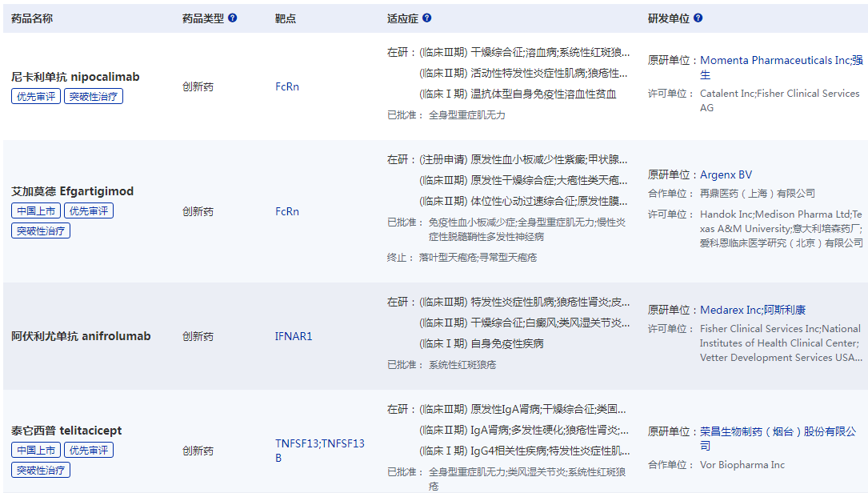Open the 强生 originator company link
The height and width of the screenshot is (493, 868).
coord(859,60)
